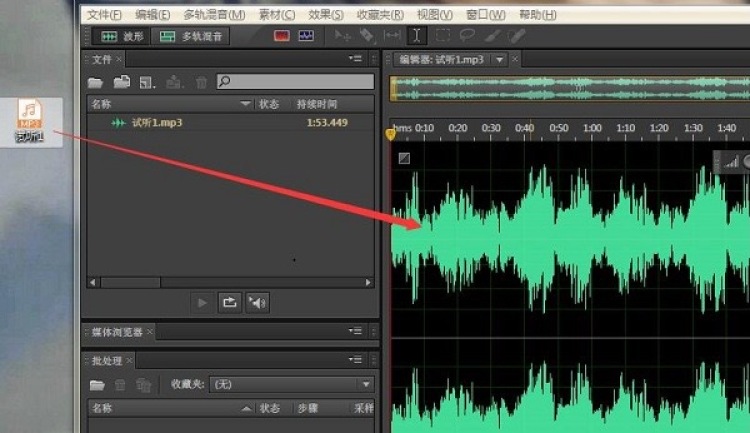This screenshot has height=433, width=750.
Task: Activate the 文件 panel tab
Action: click(x=101, y=59)
